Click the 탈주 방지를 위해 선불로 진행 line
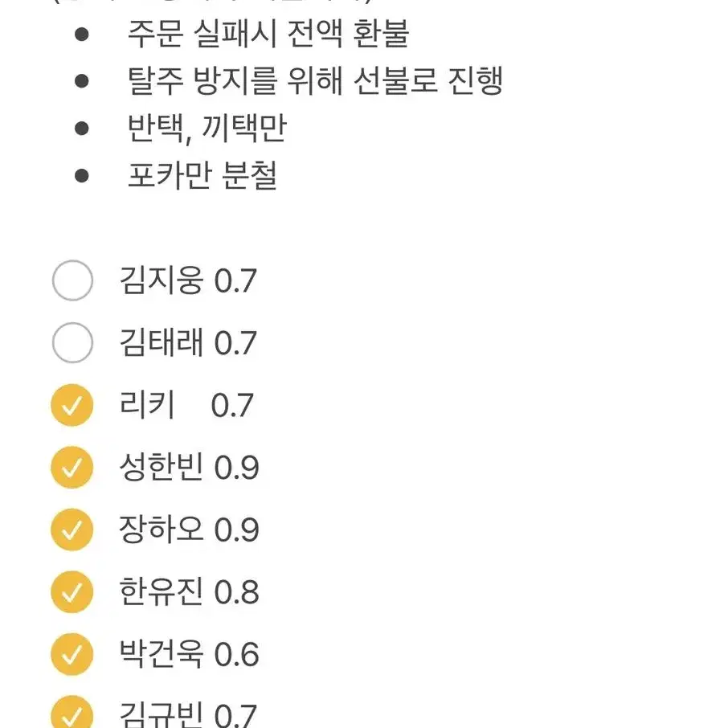The image size is (728, 728). click(315, 81)
